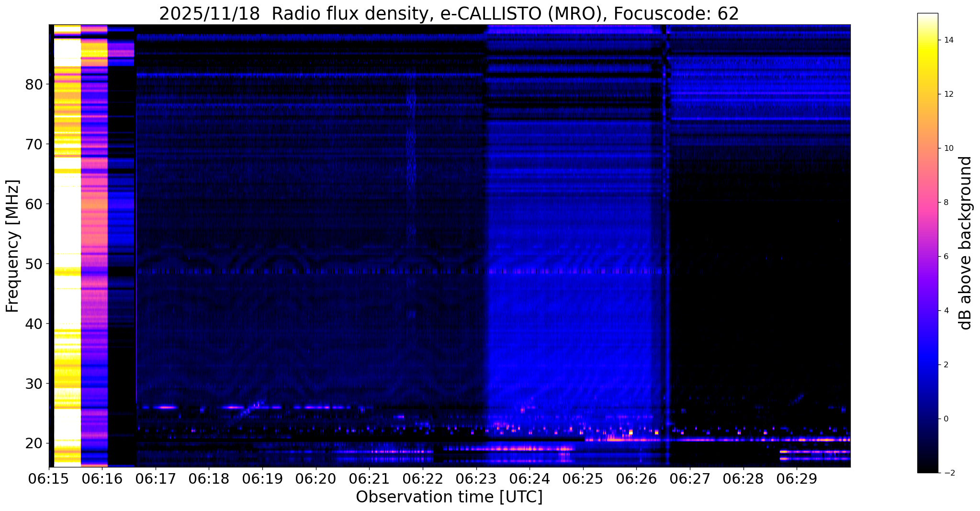
Task: Click the colorbar tick label 6
Action: click(945, 257)
